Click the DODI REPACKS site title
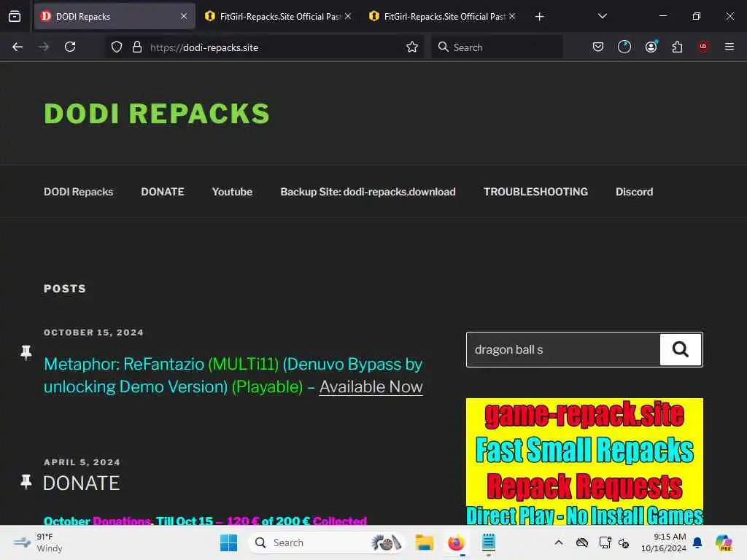 157,114
